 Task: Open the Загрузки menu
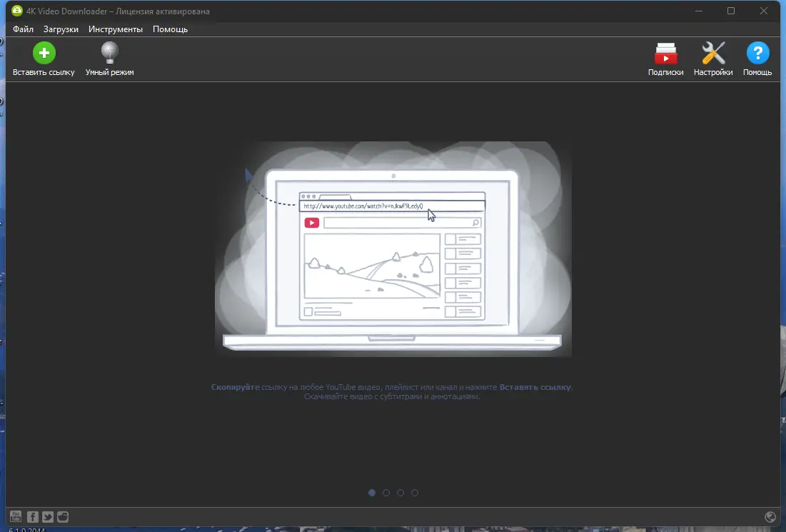coord(61,29)
